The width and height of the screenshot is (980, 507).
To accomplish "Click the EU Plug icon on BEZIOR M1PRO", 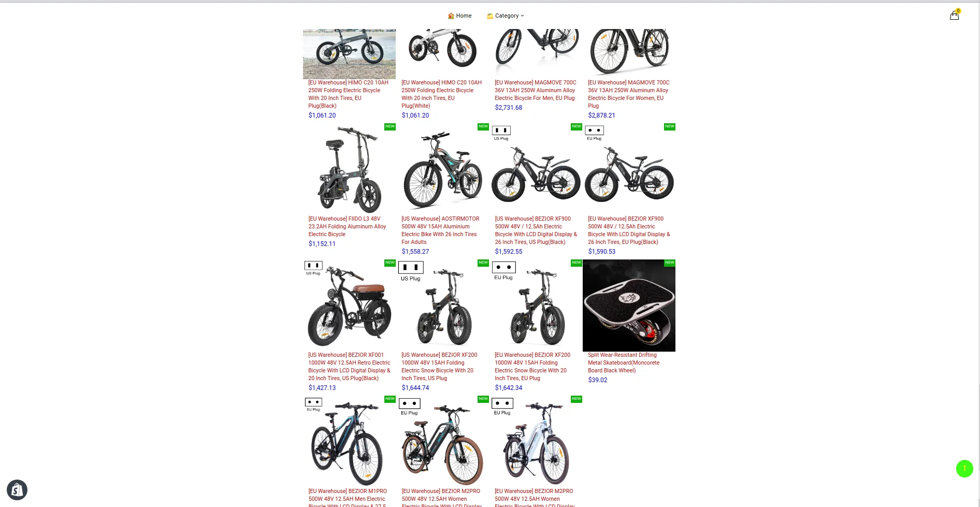I will pos(313,404).
